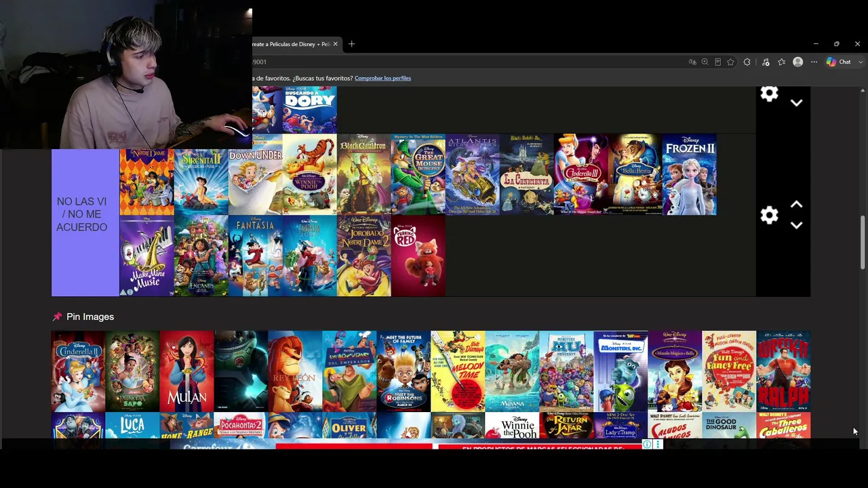
Task: Focus the browser address bar
Action: coord(468,62)
